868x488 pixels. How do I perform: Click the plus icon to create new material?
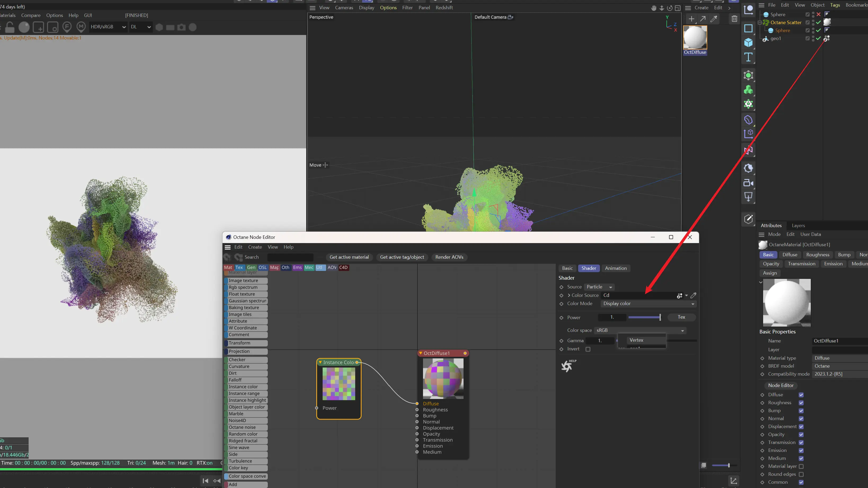[691, 19]
